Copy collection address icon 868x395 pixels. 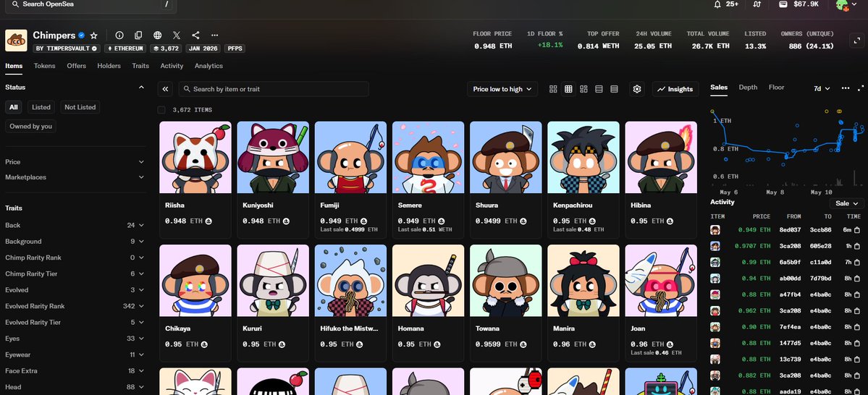[x=138, y=35]
